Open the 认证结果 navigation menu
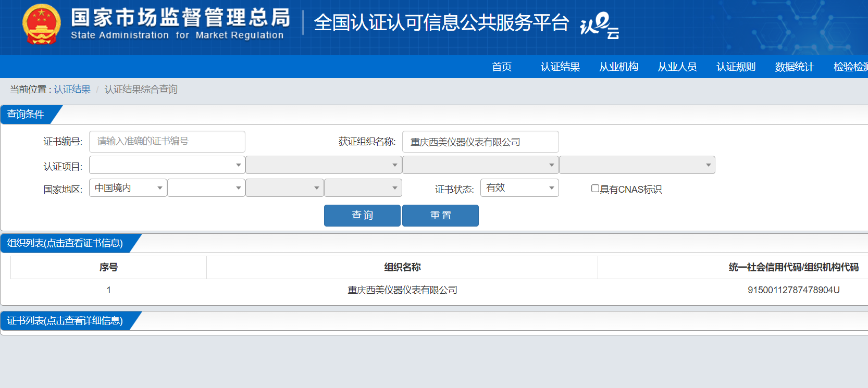868x388 pixels. pos(560,67)
